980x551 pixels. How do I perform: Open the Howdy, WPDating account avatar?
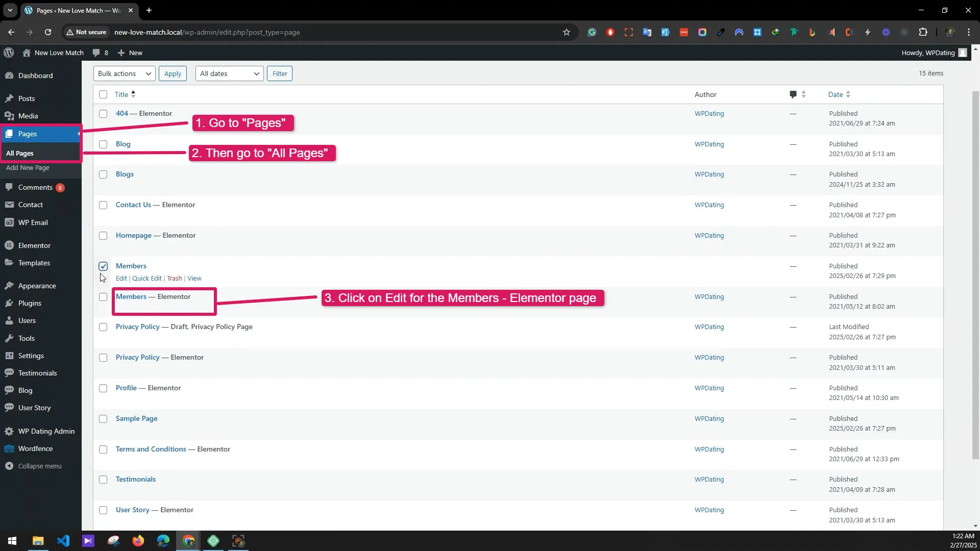963,53
